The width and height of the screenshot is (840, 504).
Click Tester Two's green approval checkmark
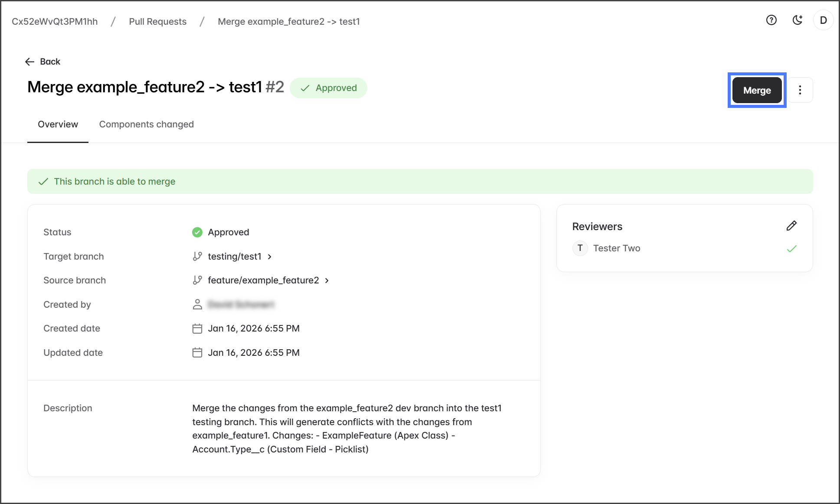click(x=791, y=249)
